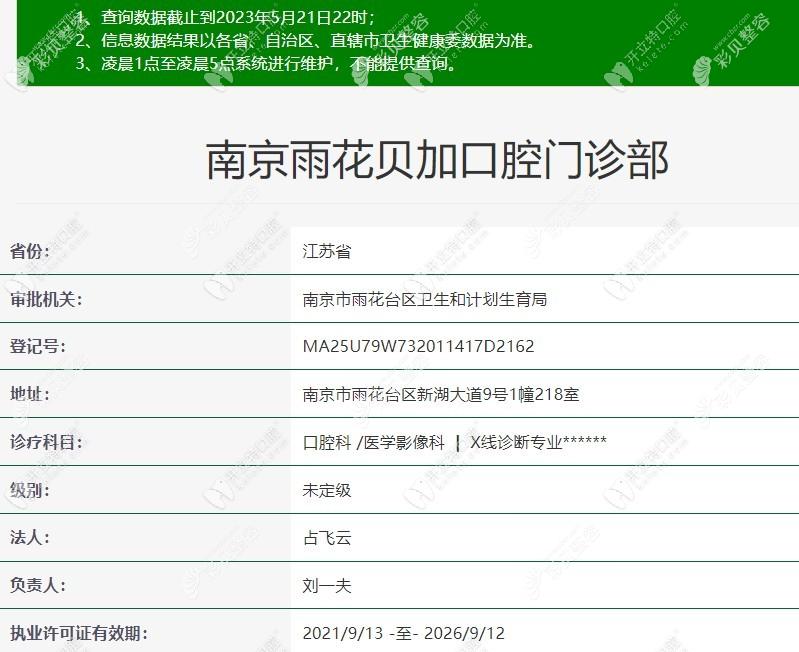This screenshot has height=652, width=799.
Task: Select the 诊疗科目 label
Action: click(46, 442)
